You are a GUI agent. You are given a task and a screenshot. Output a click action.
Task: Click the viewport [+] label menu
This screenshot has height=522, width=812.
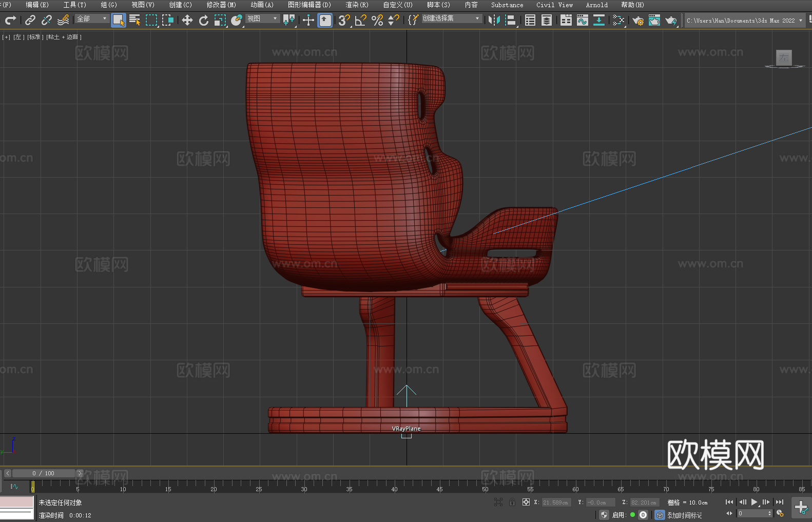pyautogui.click(x=6, y=37)
